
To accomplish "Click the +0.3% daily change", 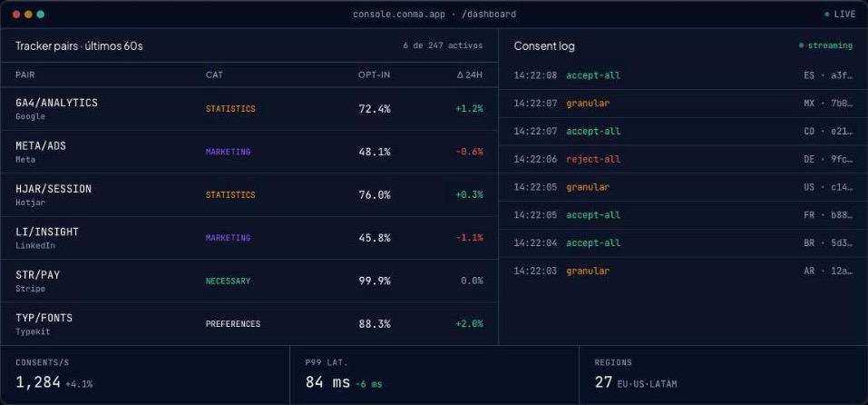I will click(x=470, y=195).
